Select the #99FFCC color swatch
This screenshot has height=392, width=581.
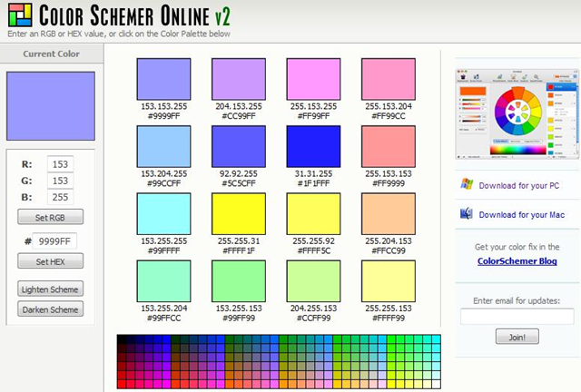(x=163, y=281)
